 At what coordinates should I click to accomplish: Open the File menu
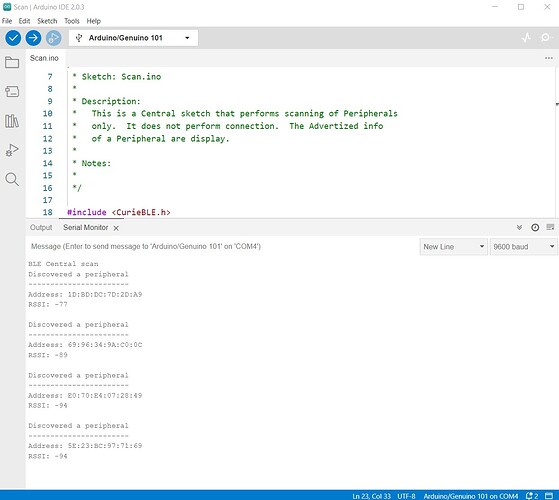7,21
